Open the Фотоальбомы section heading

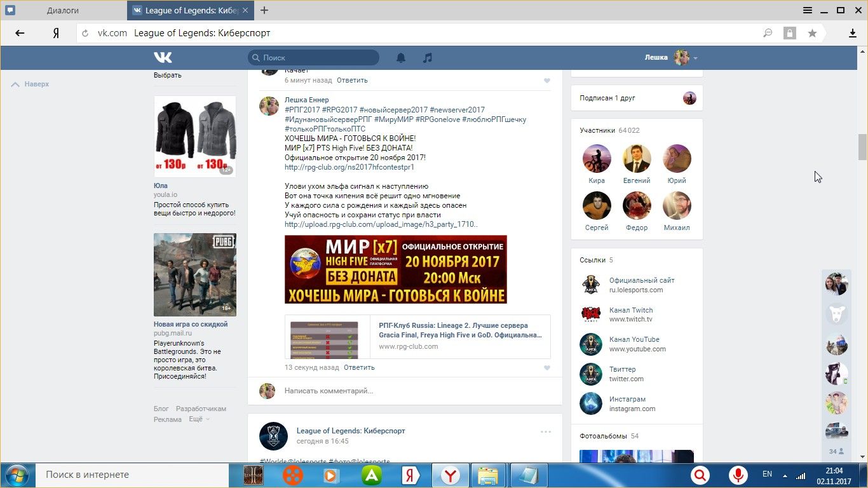click(609, 436)
